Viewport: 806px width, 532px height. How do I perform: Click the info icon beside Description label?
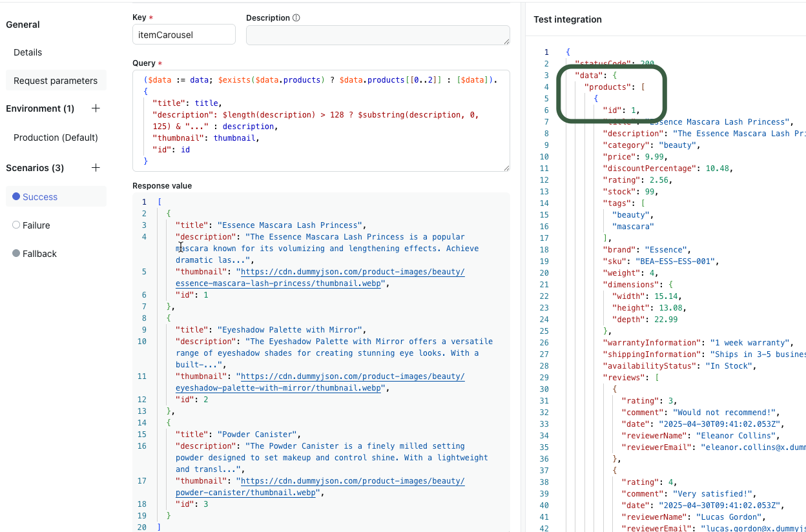[x=296, y=18]
